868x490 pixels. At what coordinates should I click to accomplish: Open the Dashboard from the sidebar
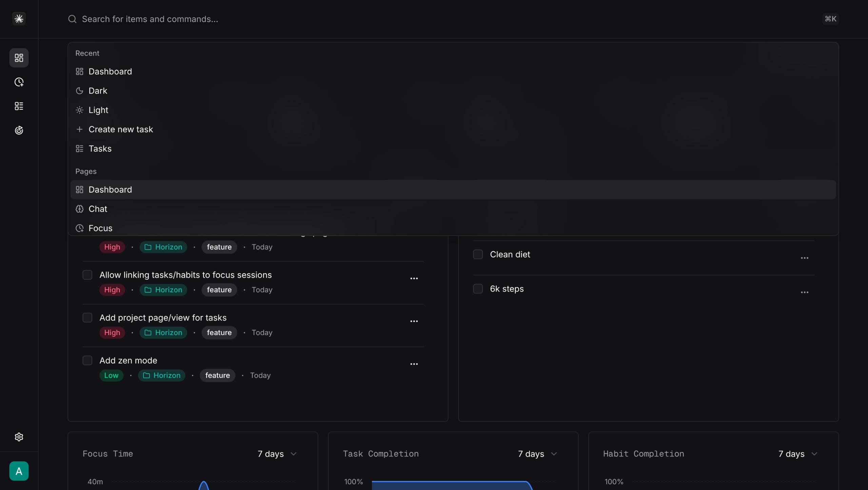point(19,58)
